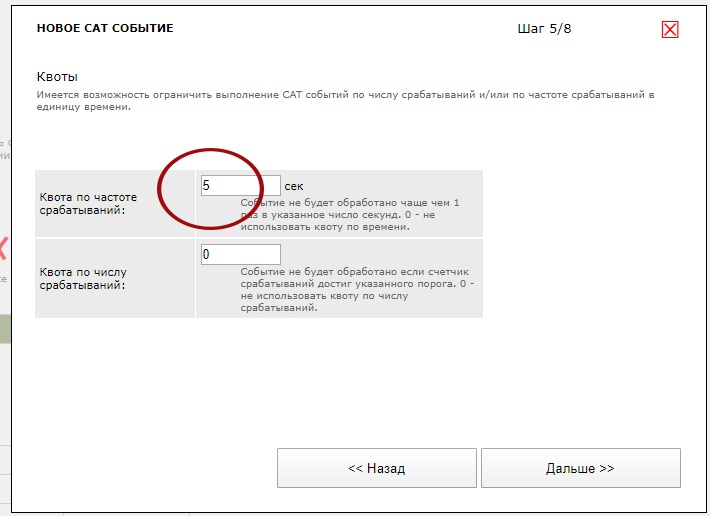Click the "НОВОЕ CAT СОБЫТИЕ" dialog title
Screen dimensions: 710x516
105,28
